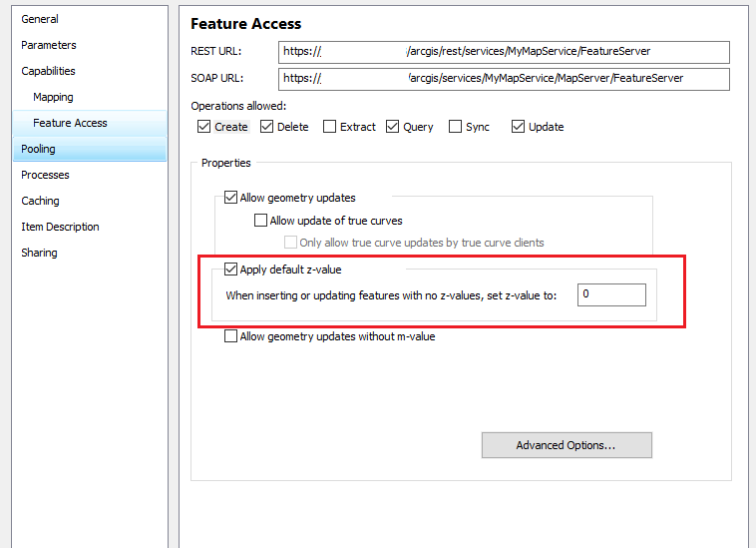Toggle Allow update of true curves
This screenshot has width=756, height=548.
point(261,221)
